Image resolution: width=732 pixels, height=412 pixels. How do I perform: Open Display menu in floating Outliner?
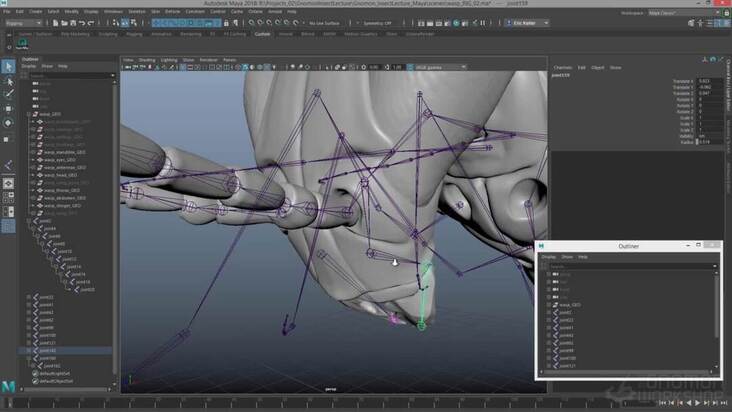click(549, 257)
